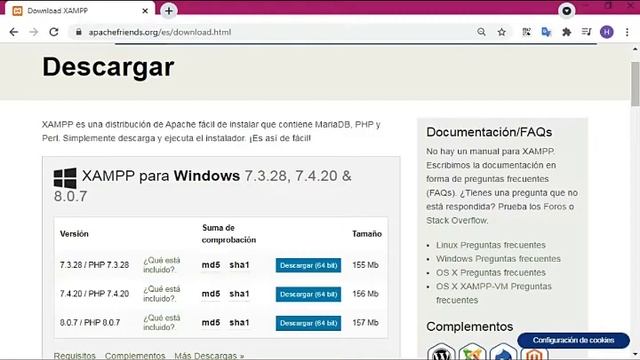Open md5 checksum for 8.0.7
The width and height of the screenshot is (640, 360).
tap(211, 322)
